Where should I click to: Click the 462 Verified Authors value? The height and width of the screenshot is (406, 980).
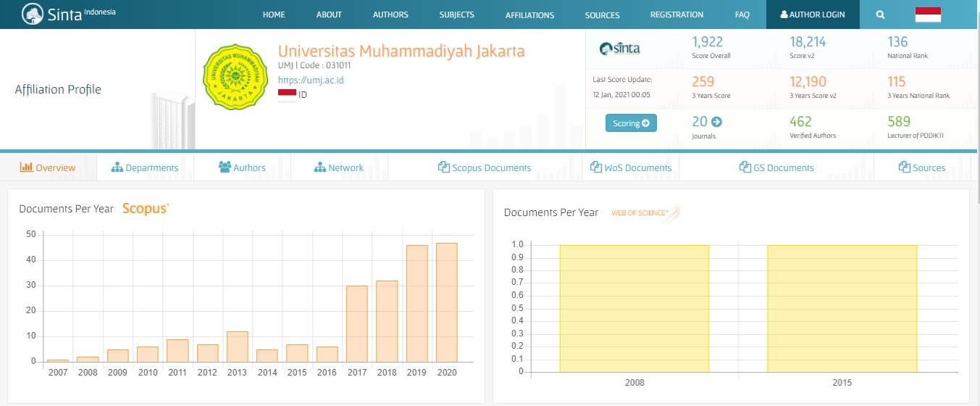801,122
